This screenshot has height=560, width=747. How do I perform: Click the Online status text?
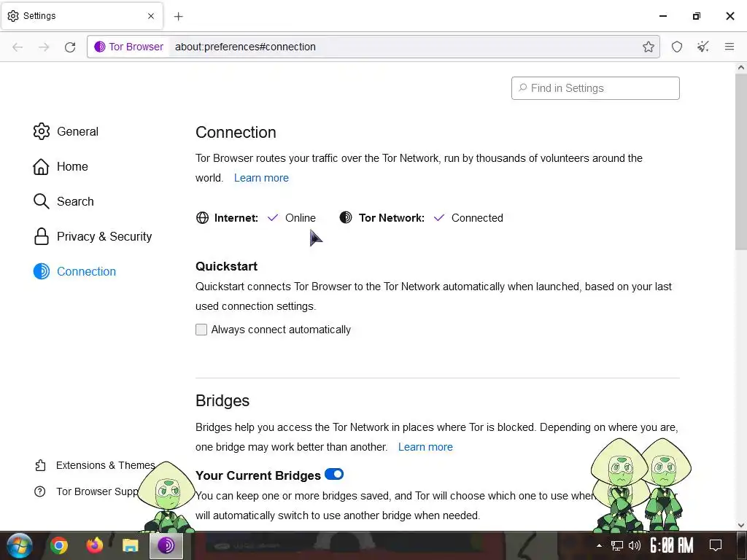[x=300, y=218]
